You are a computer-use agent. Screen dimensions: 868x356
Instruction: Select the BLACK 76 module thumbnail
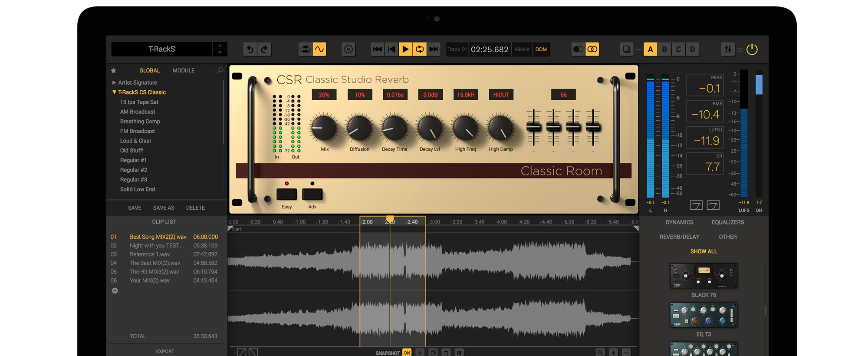coord(704,276)
